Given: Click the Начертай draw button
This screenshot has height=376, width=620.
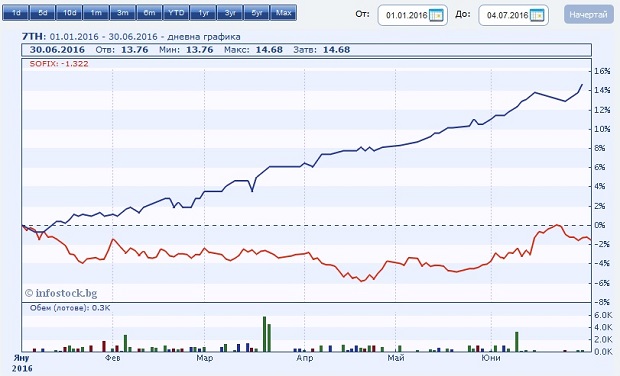Looking at the screenshot, I should [588, 15].
